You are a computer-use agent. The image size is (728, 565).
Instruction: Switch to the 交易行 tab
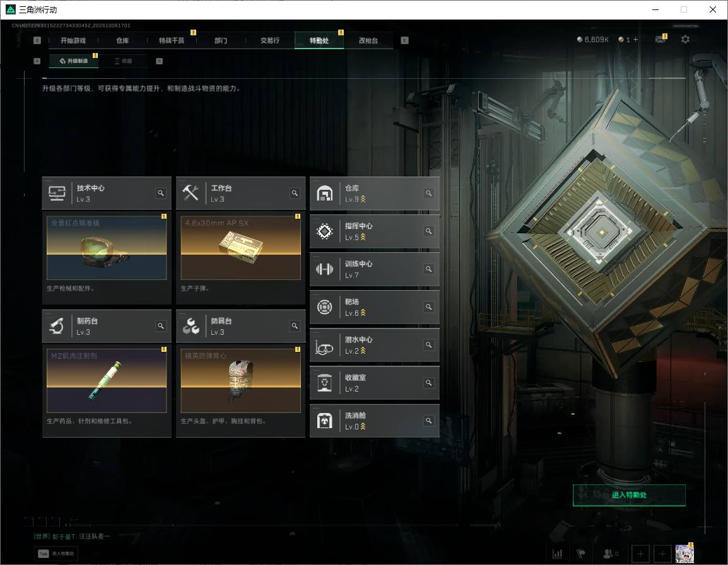(270, 40)
